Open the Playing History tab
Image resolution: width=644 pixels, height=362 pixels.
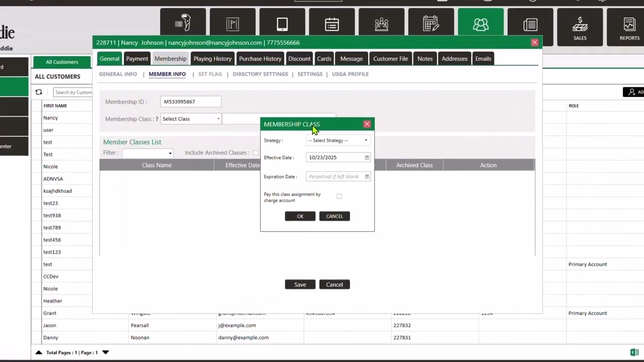[212, 59]
